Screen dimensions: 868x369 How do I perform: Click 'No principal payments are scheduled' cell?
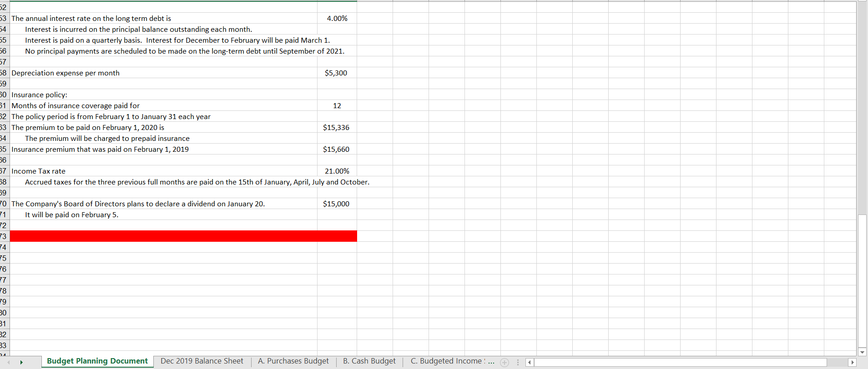pos(163,51)
